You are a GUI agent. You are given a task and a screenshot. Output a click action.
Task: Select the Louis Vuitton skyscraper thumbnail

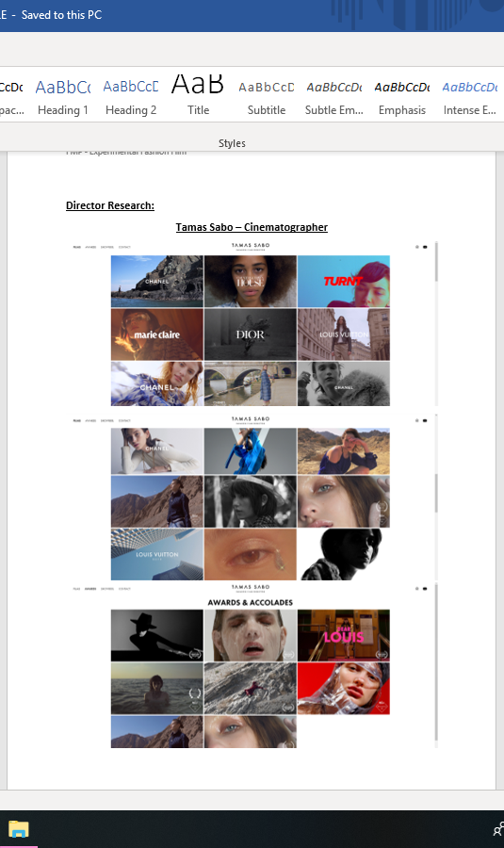[x=156, y=554]
